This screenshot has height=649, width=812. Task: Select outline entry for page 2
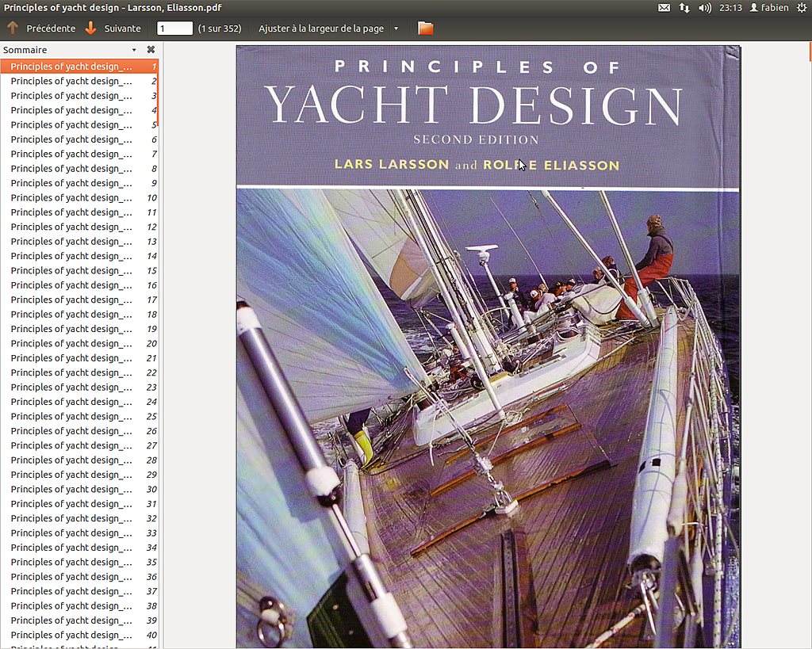80,82
